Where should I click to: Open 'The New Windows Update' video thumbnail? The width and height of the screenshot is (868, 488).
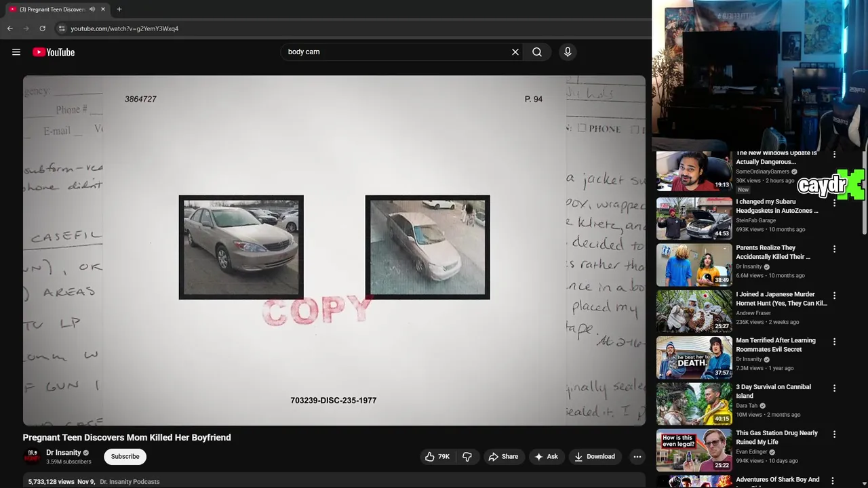(694, 171)
